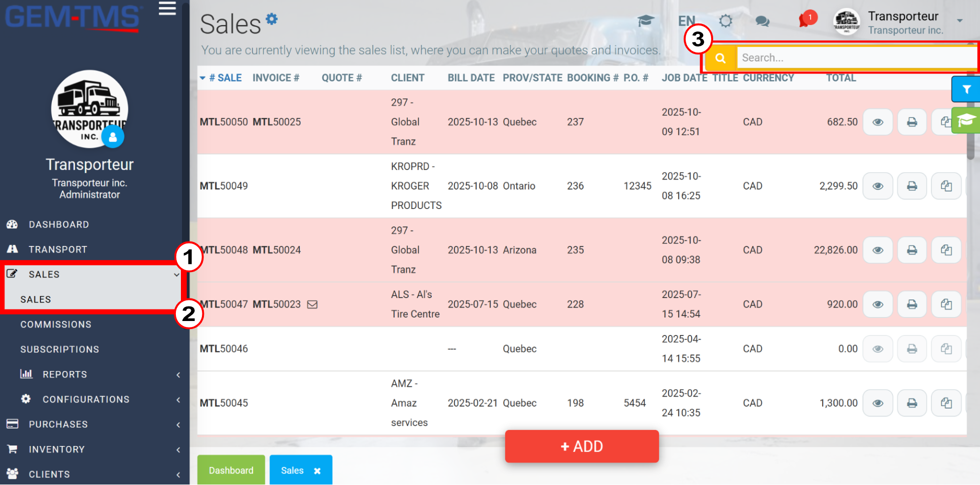Image resolution: width=980 pixels, height=485 pixels.
Task: Print sale MTL50049
Action: [x=912, y=186]
